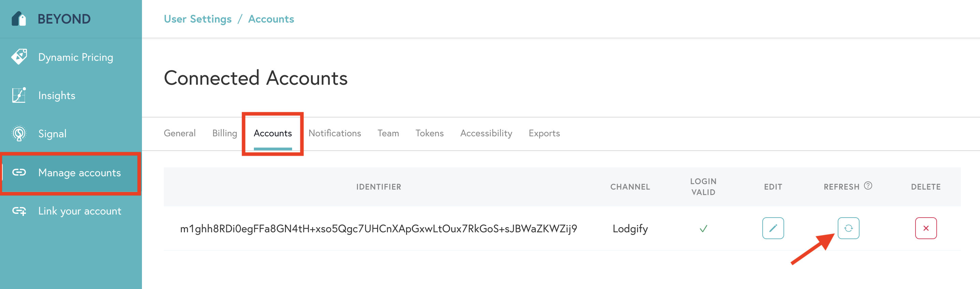The image size is (980, 289).
Task: Open Link your account
Action: (79, 210)
